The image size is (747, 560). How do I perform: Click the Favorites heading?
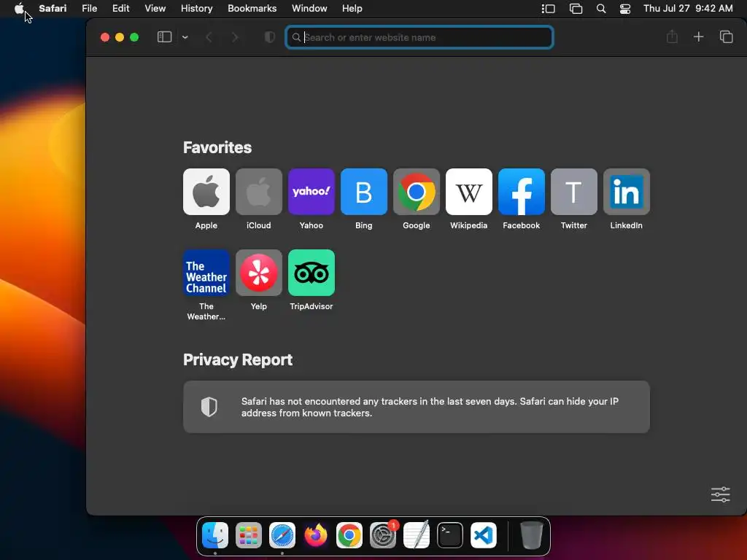coord(217,147)
